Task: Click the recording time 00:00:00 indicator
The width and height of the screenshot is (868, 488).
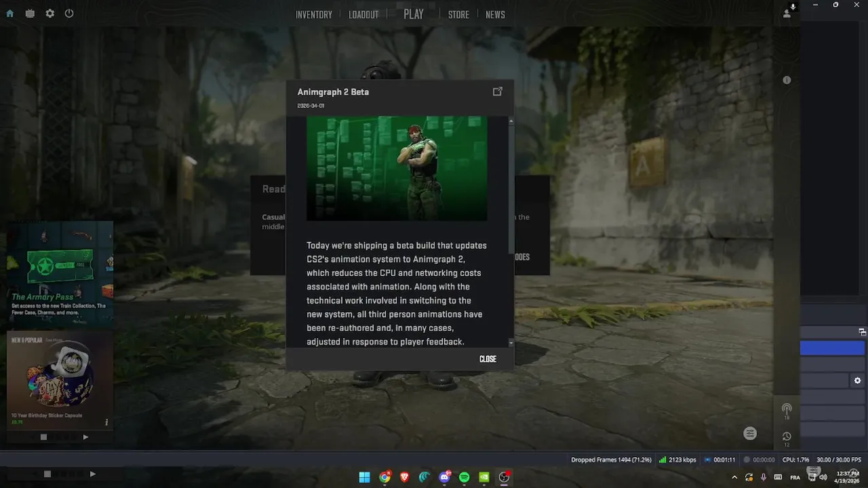Action: tap(759, 460)
